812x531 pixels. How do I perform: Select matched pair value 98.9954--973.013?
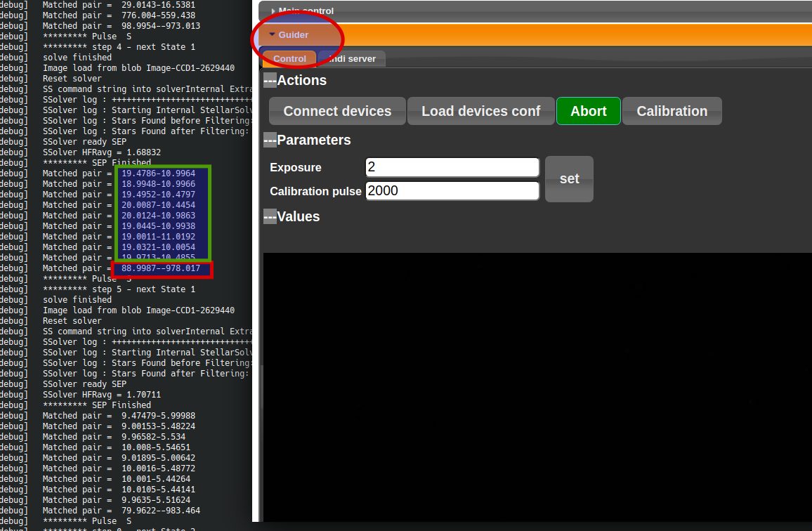pos(161,26)
